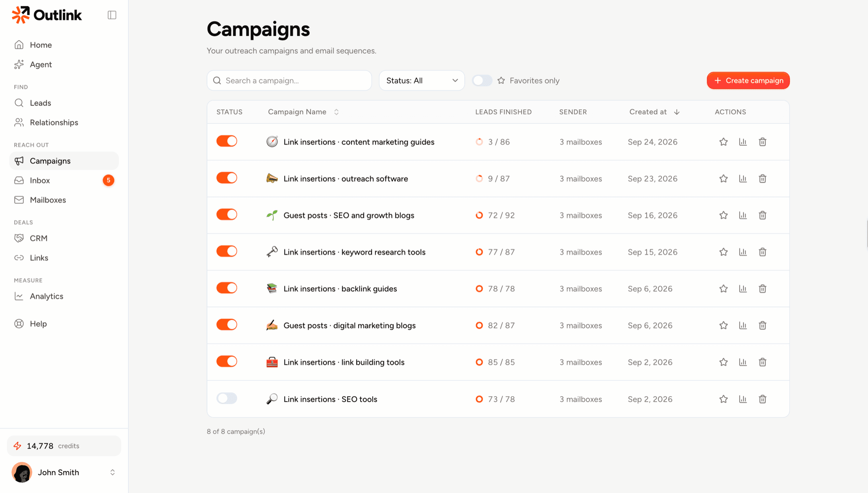Delete the content marketing guides campaign
The width and height of the screenshot is (868, 493).
click(763, 142)
